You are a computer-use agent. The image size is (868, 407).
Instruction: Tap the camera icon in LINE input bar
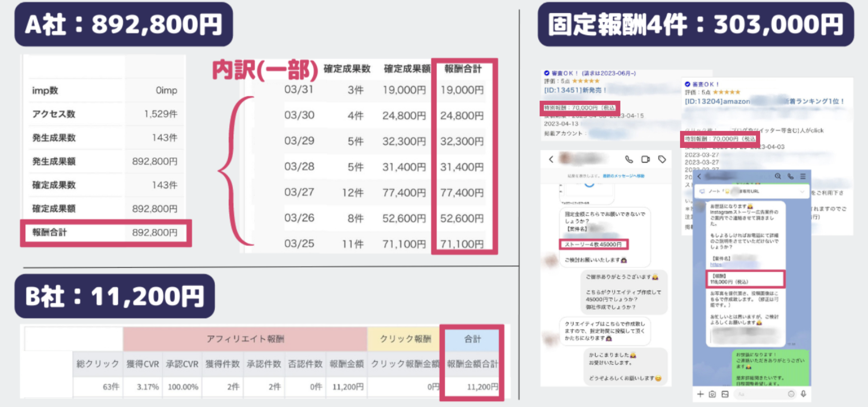pyautogui.click(x=712, y=394)
